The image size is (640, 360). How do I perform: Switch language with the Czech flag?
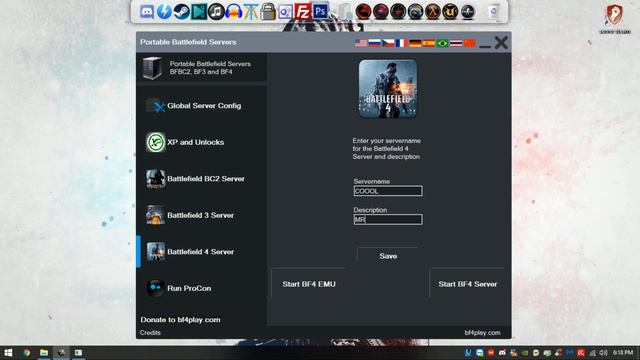click(388, 43)
